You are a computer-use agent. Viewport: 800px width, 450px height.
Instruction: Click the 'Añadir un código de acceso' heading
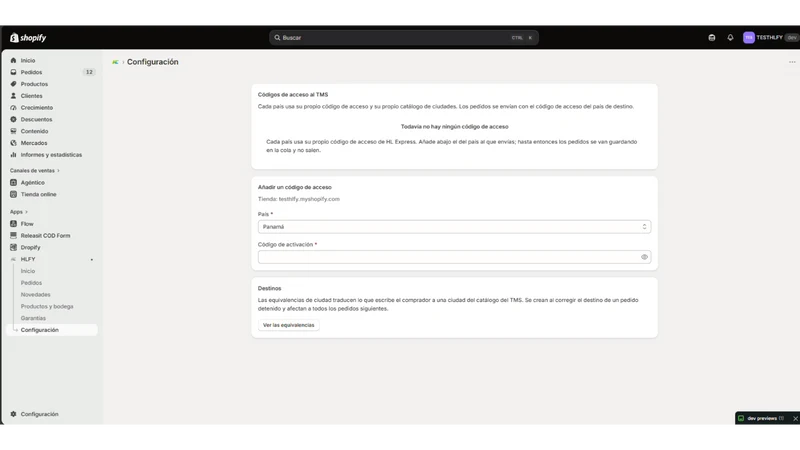click(294, 187)
